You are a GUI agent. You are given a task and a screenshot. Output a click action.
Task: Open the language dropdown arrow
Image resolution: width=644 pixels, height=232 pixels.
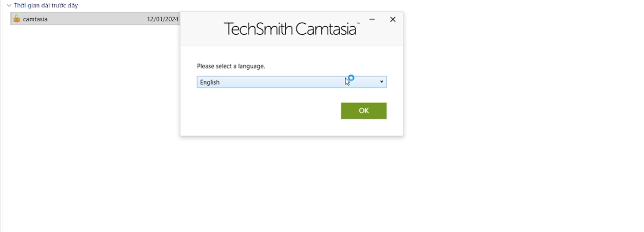click(381, 82)
